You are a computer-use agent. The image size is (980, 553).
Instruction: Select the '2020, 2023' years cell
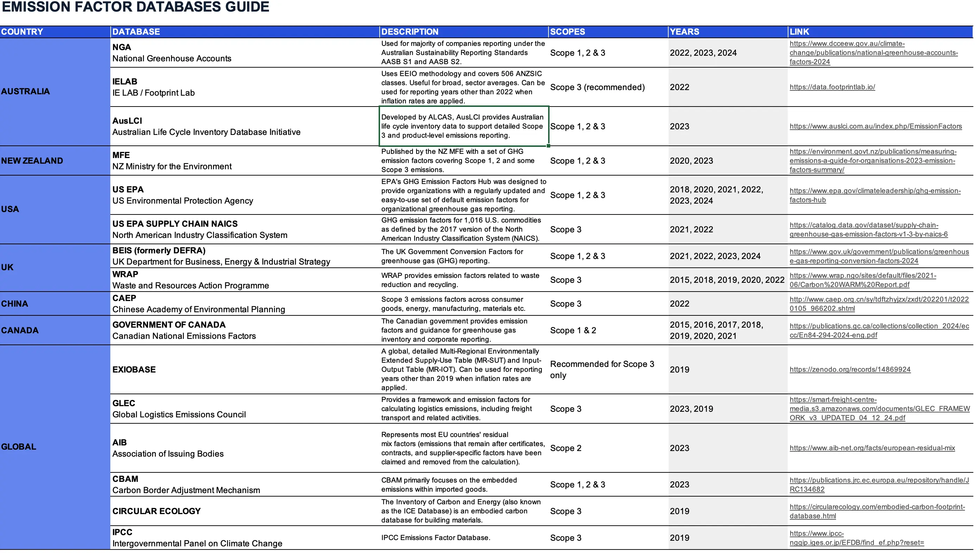click(728, 161)
